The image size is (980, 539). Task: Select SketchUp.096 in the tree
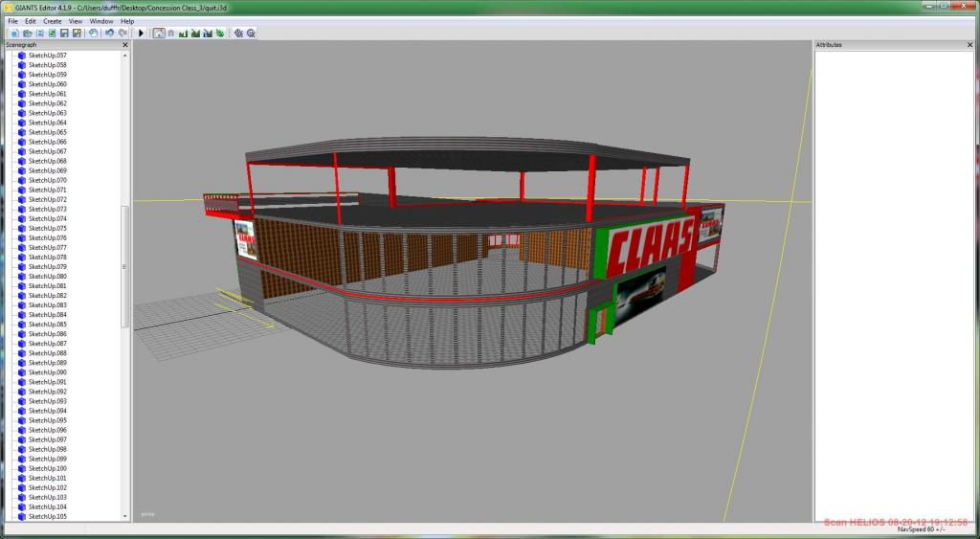coord(48,430)
